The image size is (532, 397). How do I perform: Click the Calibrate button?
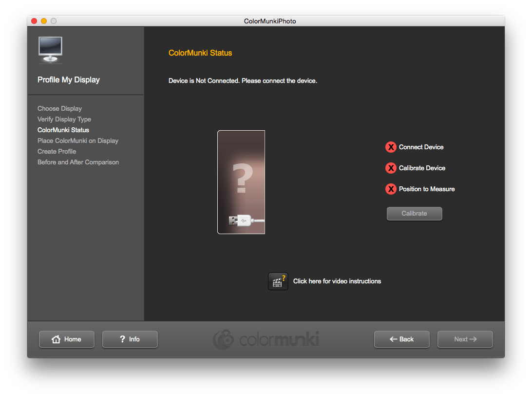[414, 214]
